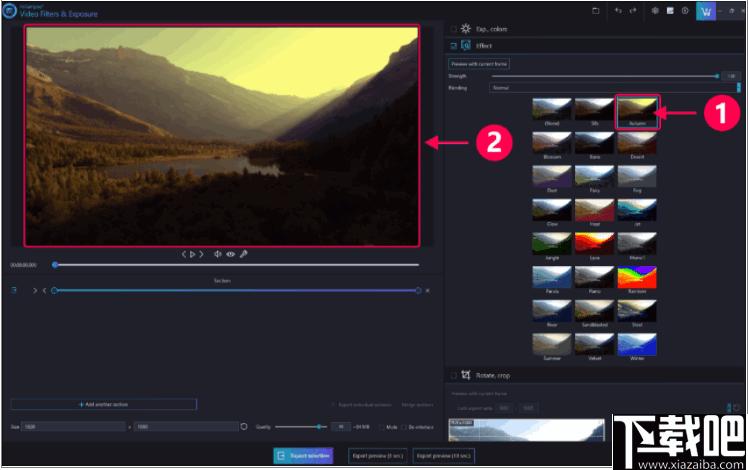
Task: Click the blue shopping cart button
Action: click(x=706, y=11)
